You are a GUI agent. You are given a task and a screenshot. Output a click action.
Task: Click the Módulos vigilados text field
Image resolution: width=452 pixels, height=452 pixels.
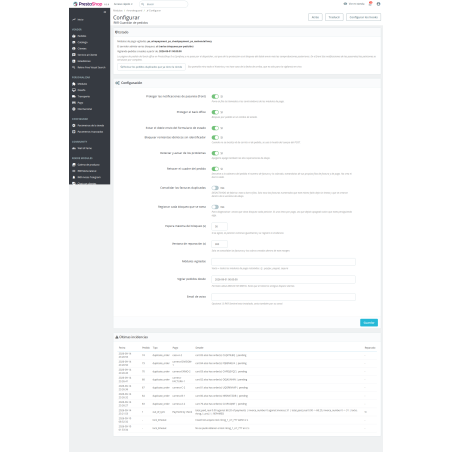(283, 262)
